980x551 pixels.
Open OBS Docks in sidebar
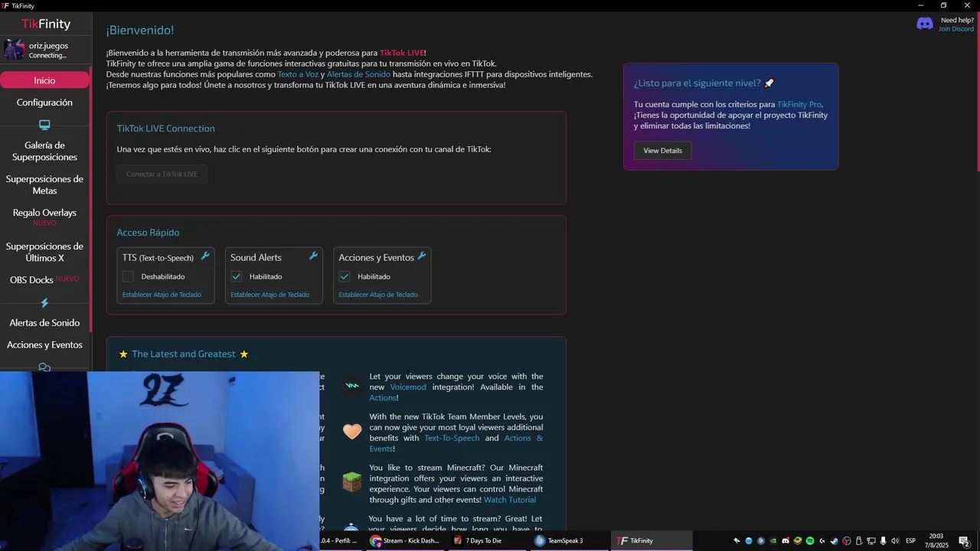pos(44,280)
